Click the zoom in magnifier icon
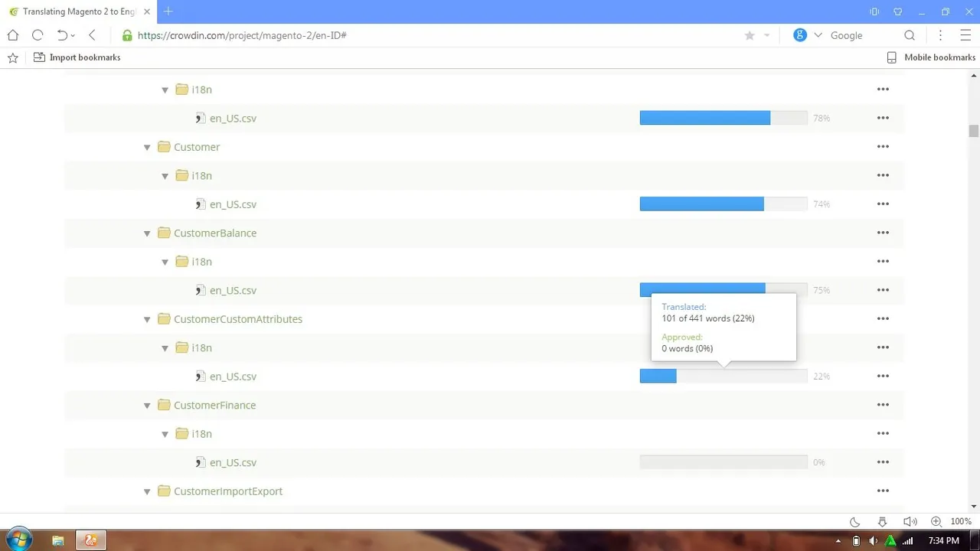This screenshot has height=551, width=980. coord(936,522)
